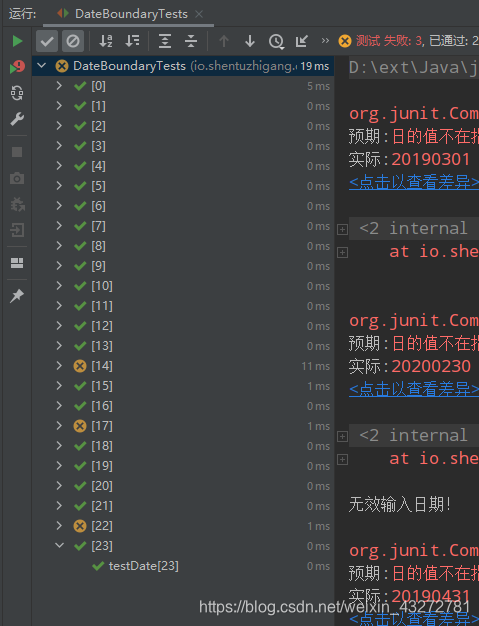Select test row [16]

pyautogui.click(x=183, y=406)
